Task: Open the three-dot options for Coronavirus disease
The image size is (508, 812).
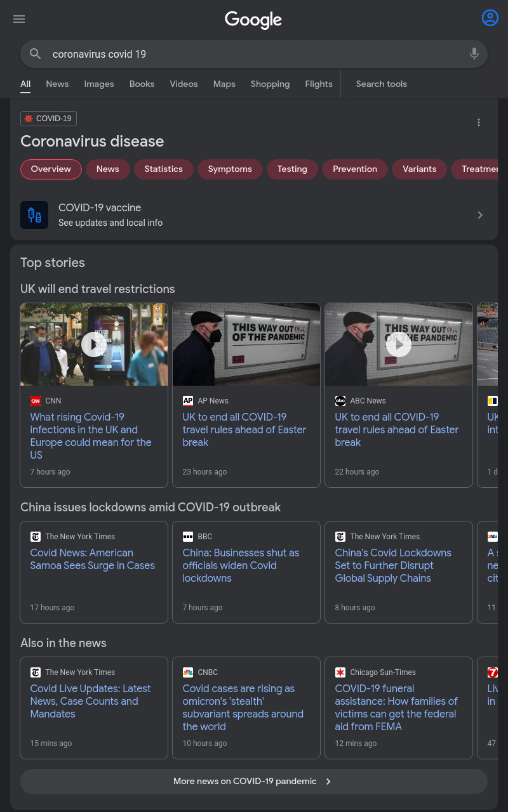Action: [x=479, y=122]
